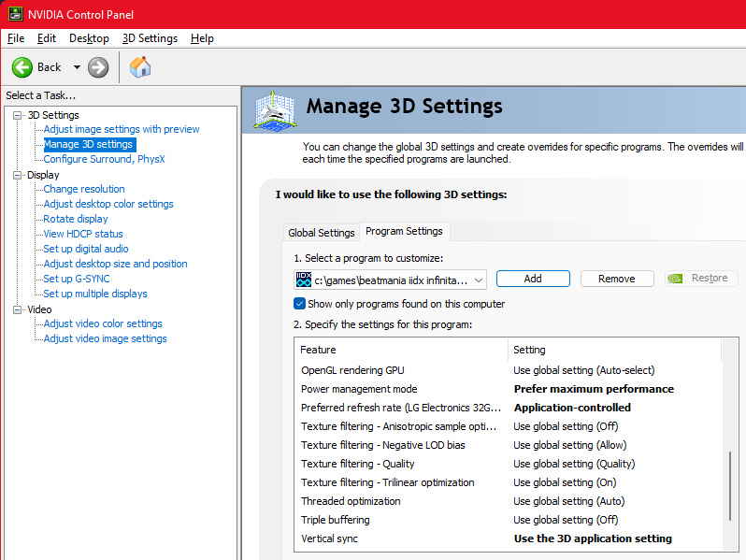Click the Restore button
This screenshot has height=560, width=746.
click(701, 279)
